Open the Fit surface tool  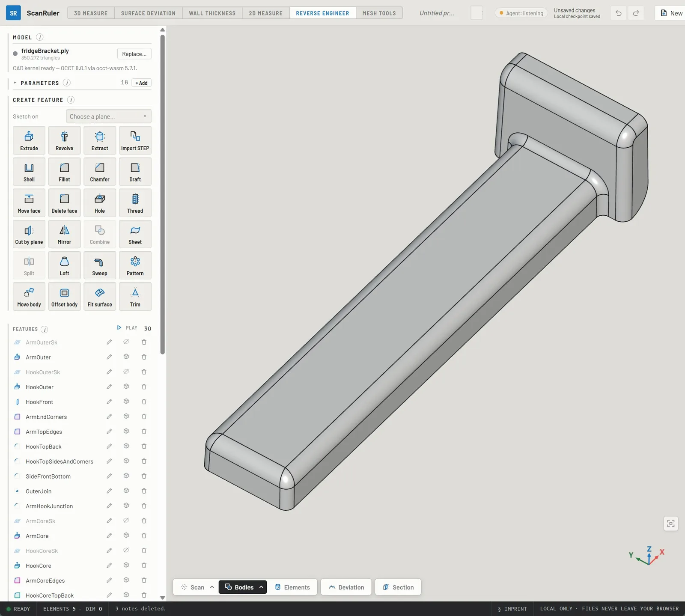coord(100,297)
